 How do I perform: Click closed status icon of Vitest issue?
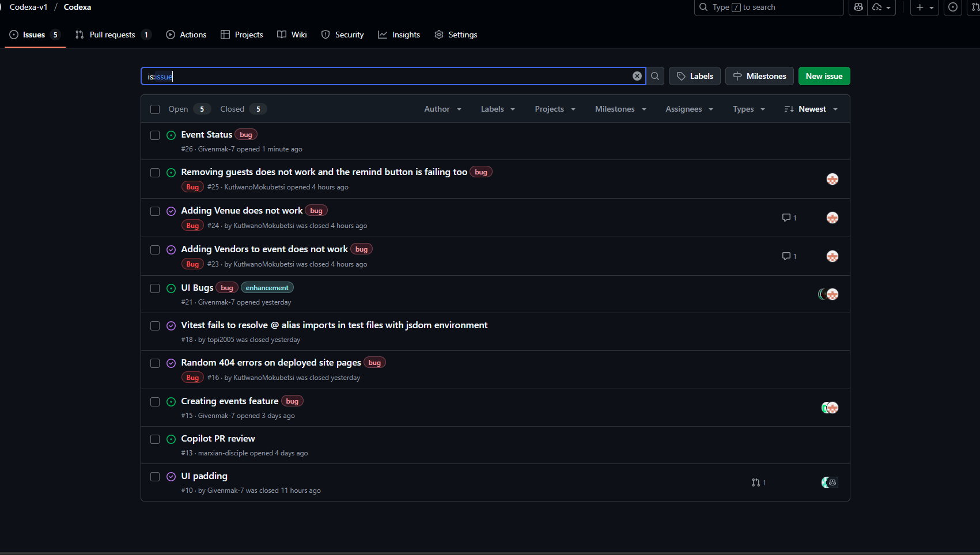click(x=171, y=326)
